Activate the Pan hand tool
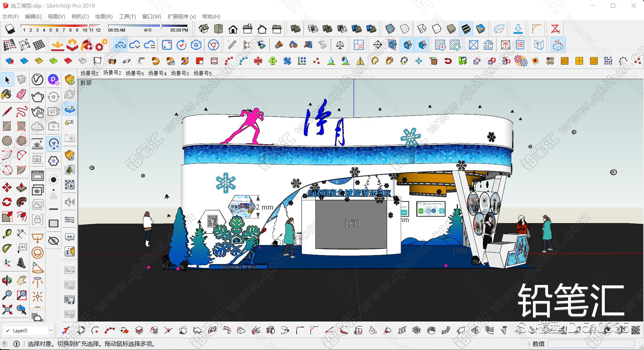 pos(22,280)
